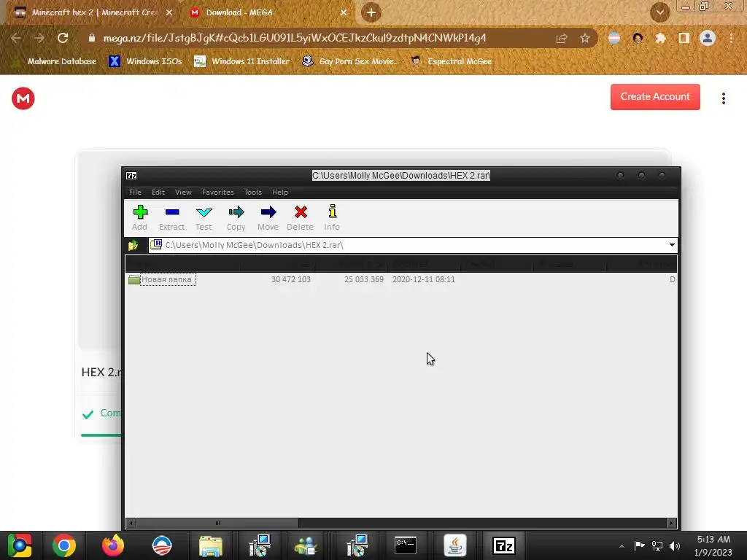Open the Chrome three-dot menu
Image resolution: width=747 pixels, height=560 pixels.
[x=731, y=38]
